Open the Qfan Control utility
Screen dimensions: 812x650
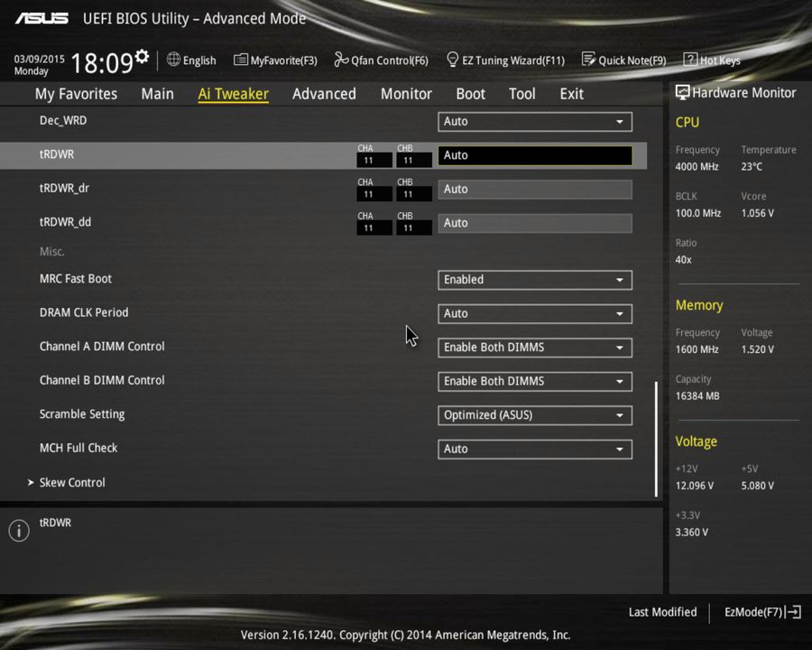[381, 60]
